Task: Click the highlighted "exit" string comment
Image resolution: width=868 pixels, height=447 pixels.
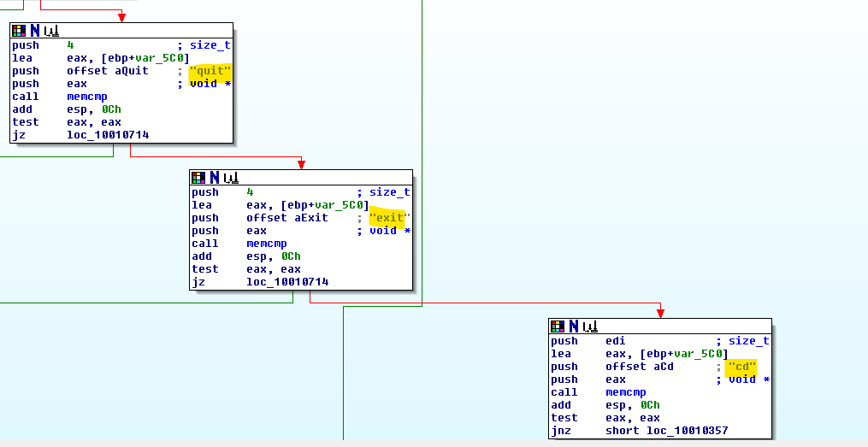Action: pyautogui.click(x=390, y=218)
